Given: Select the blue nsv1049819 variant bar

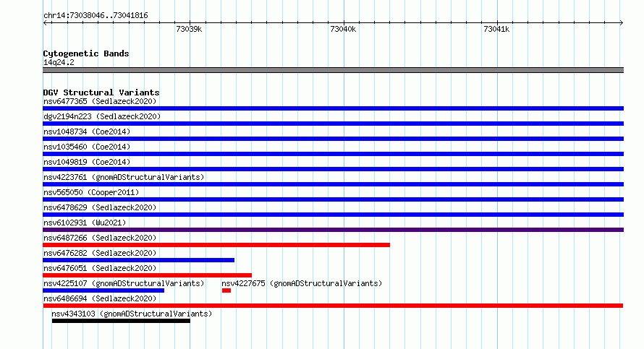Looking at the screenshot, I should click(333, 169).
